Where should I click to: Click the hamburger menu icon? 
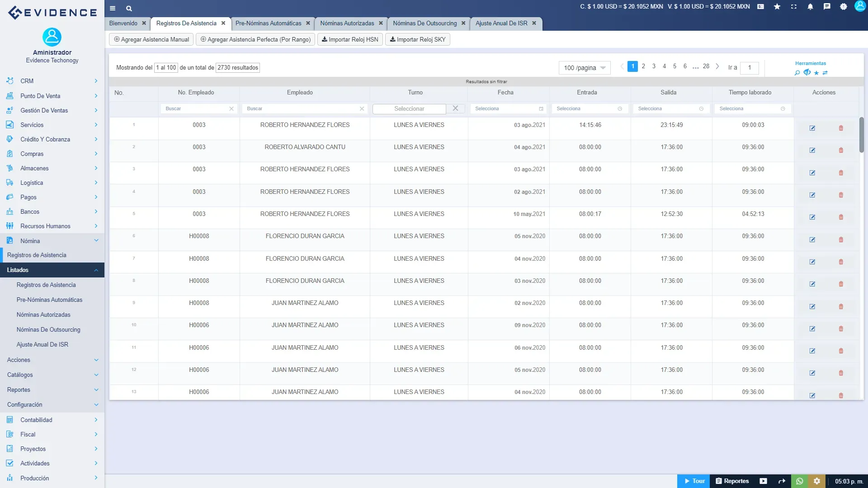click(x=113, y=8)
